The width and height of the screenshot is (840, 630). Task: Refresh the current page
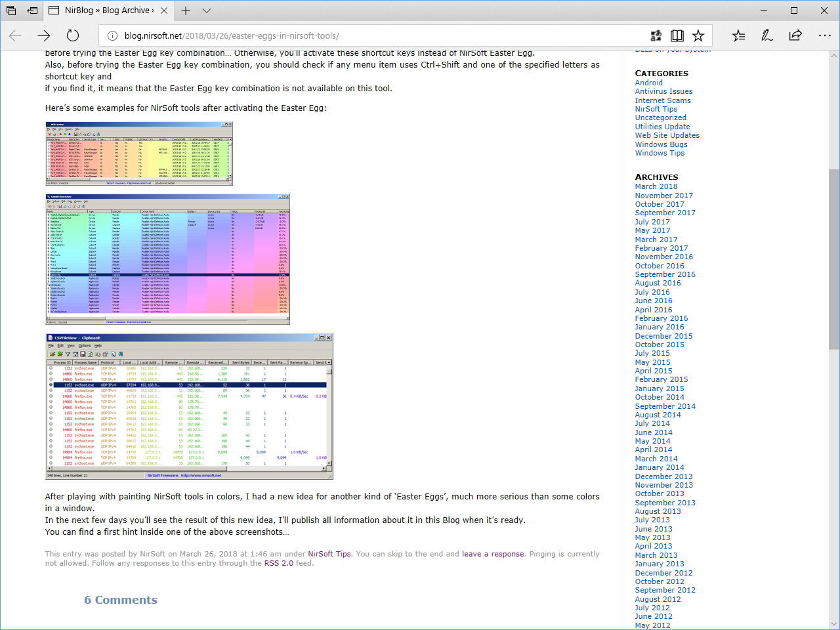point(73,35)
